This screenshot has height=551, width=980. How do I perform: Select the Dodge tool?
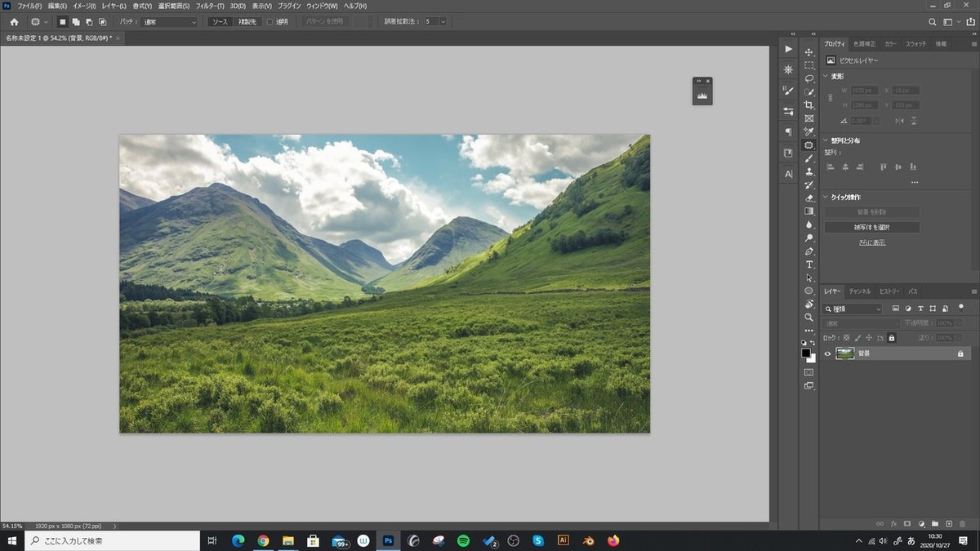coord(809,238)
